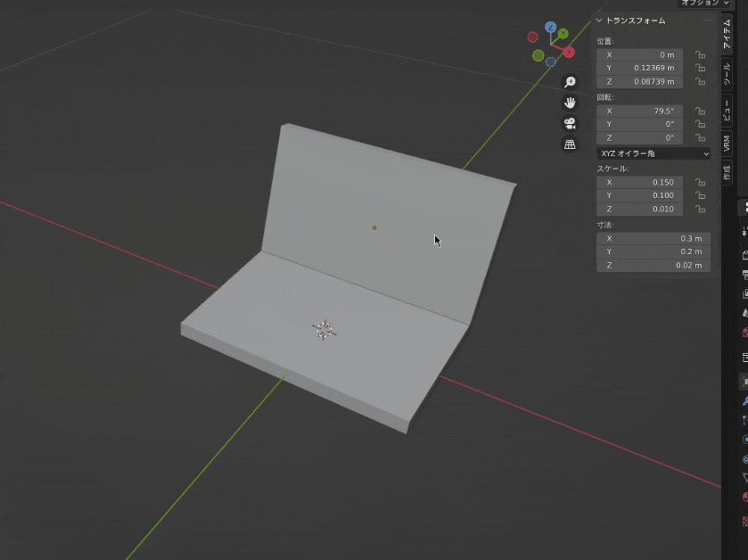Click the blue Z axis on gizmo
The width and height of the screenshot is (748, 560).
(551, 28)
